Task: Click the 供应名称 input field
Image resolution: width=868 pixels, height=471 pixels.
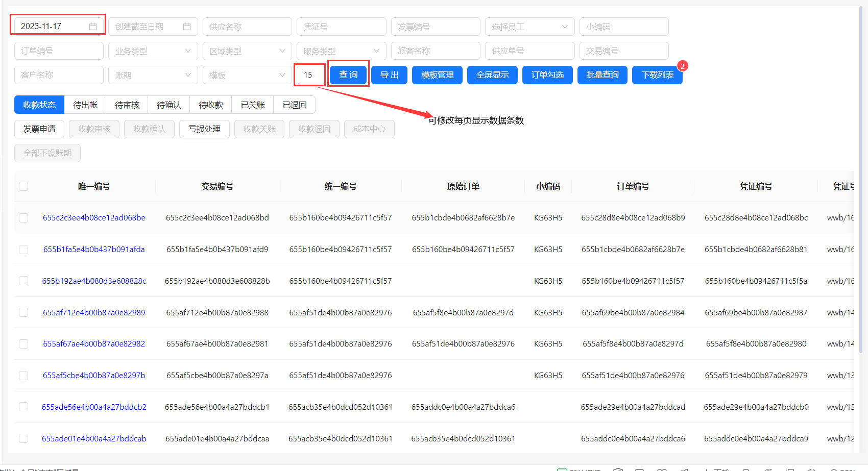Action: tap(247, 27)
